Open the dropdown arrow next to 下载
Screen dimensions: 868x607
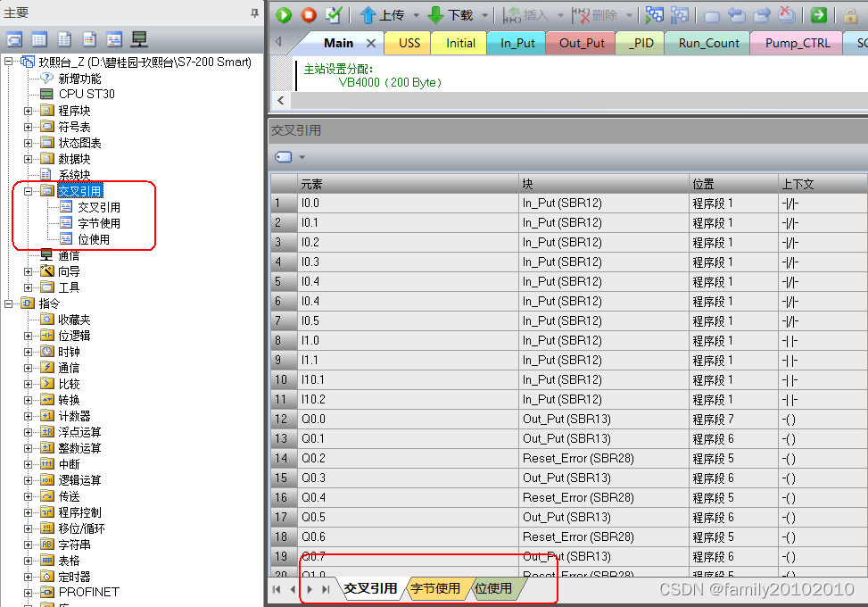[x=485, y=15]
